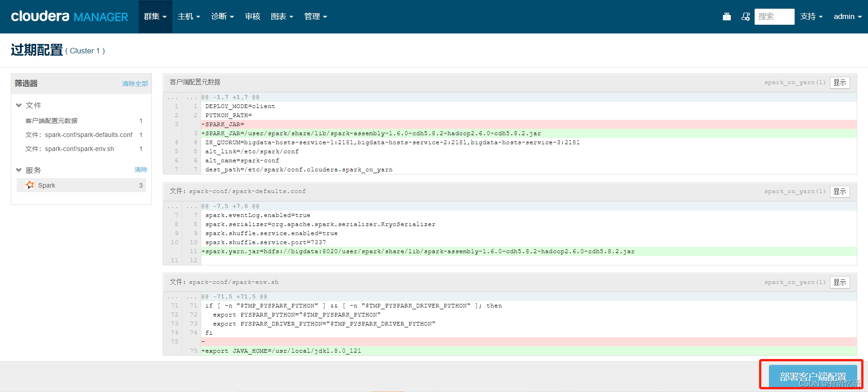The image size is (868, 392).
Task: Click 显示 button for spark-defaults.conf diff
Action: pos(840,191)
